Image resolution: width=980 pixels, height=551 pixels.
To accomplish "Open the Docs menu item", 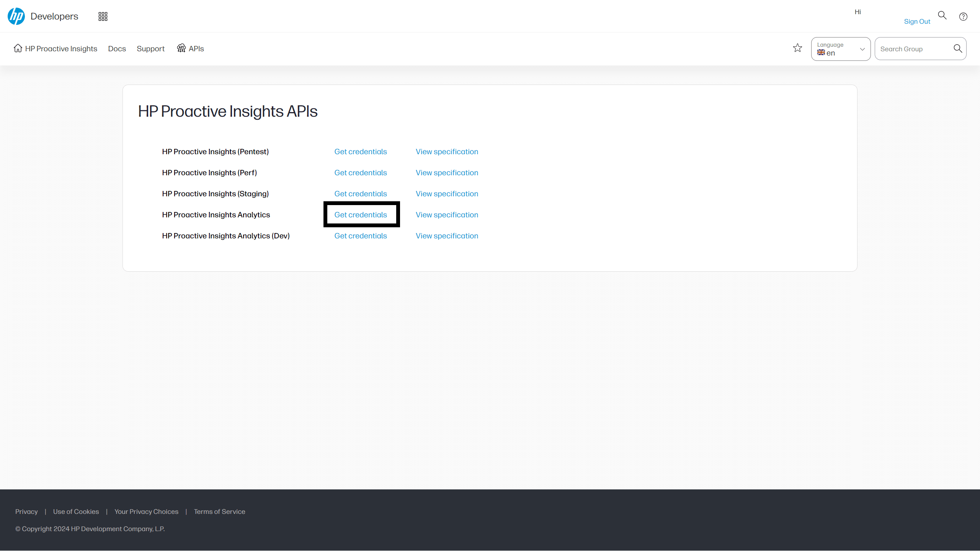I will point(117,49).
